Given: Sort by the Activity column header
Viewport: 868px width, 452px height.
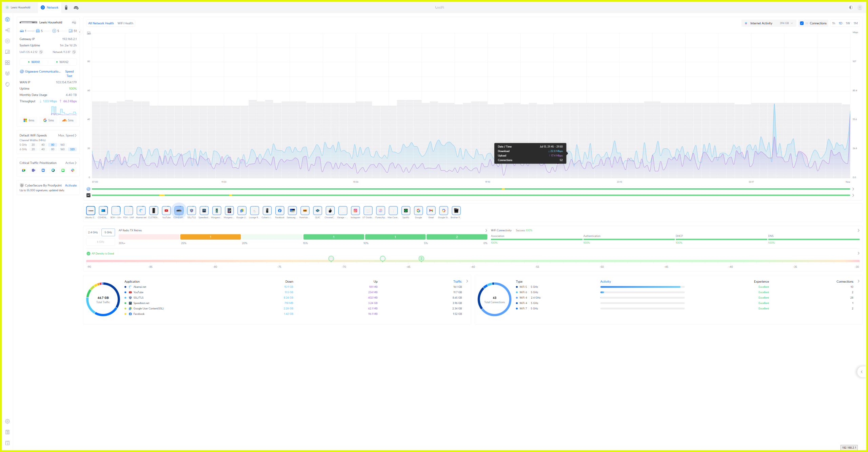Looking at the screenshot, I should coord(606,282).
